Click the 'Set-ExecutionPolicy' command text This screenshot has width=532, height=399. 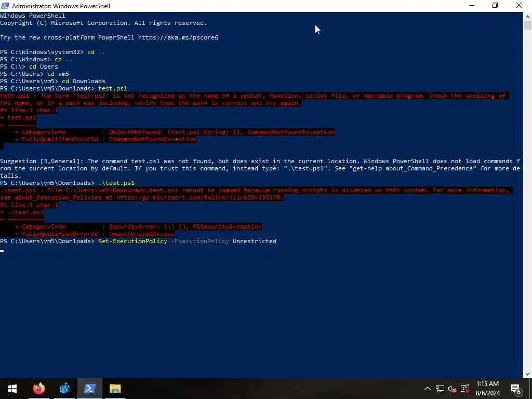pyautogui.click(x=132, y=241)
